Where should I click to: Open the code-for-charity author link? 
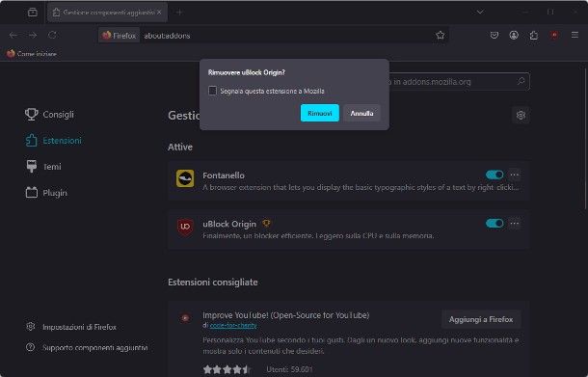(x=233, y=325)
